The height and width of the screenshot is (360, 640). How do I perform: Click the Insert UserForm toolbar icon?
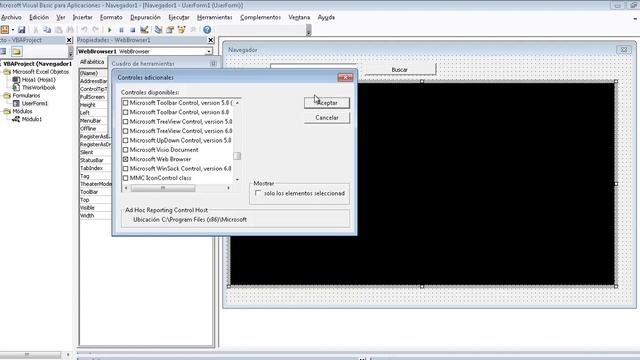click(4, 30)
